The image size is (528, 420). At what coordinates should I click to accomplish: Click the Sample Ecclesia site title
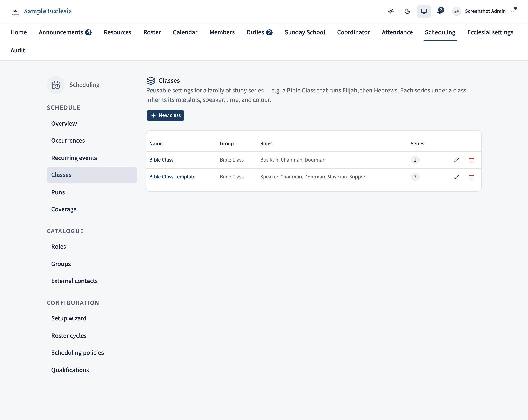(x=48, y=11)
